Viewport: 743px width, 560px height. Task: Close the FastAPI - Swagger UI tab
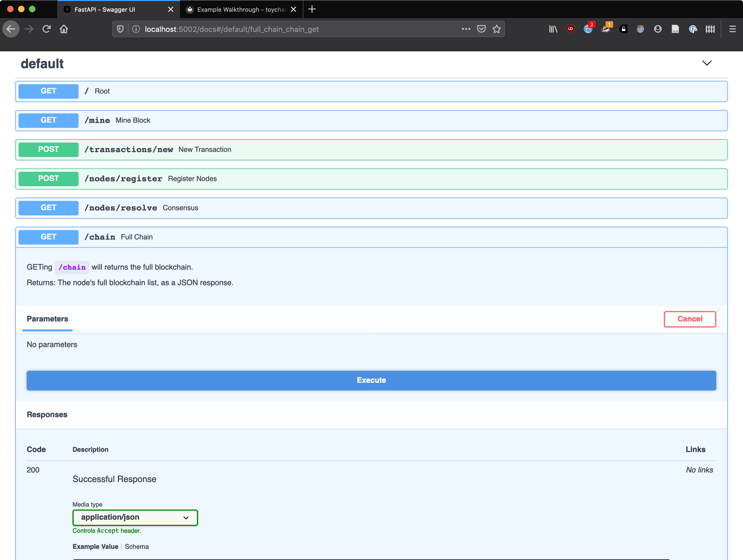[171, 9]
